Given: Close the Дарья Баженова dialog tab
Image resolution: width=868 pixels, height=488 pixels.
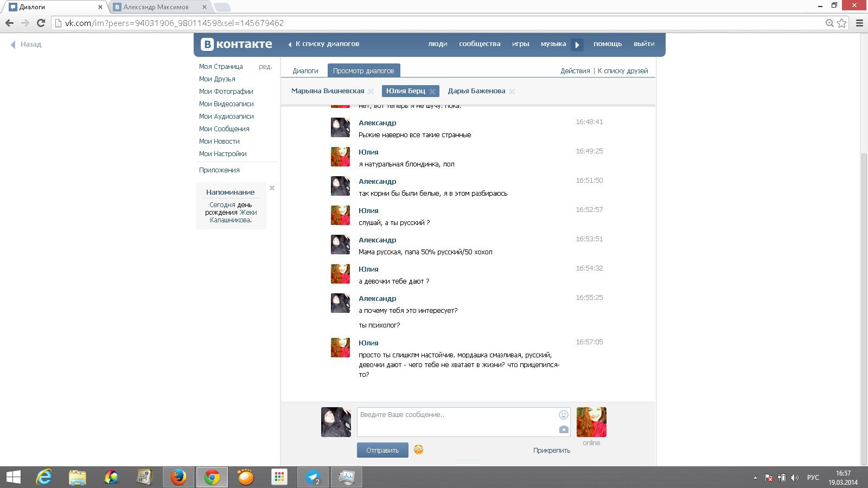Looking at the screenshot, I should pos(512,92).
